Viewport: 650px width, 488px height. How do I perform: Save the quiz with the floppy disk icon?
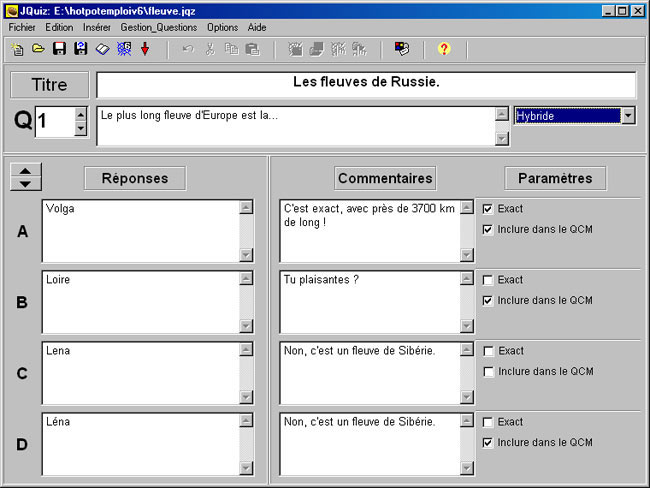click(59, 48)
